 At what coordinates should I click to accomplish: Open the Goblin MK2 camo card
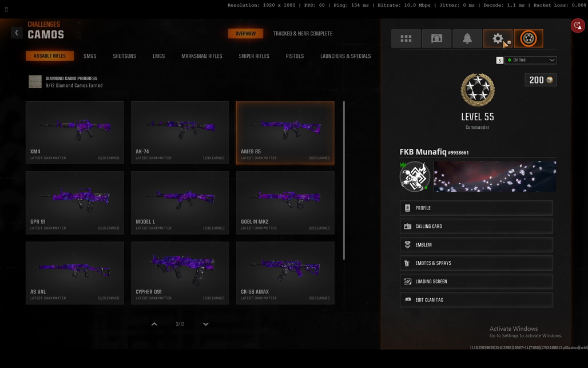(285, 203)
